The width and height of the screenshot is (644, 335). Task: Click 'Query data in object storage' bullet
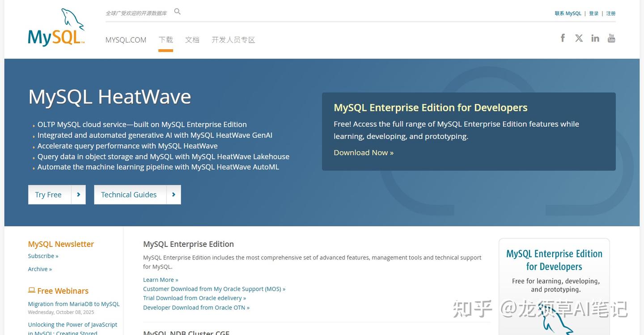(163, 157)
